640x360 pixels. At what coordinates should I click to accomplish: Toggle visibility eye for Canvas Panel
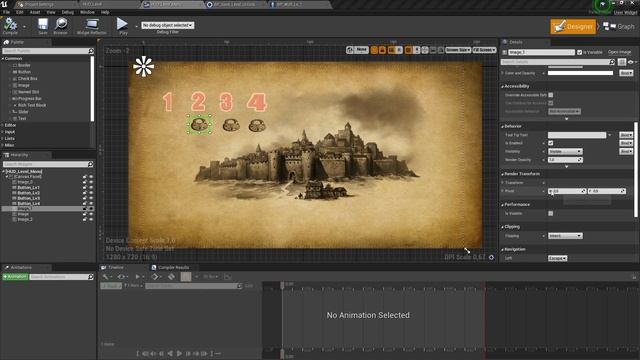[91, 177]
